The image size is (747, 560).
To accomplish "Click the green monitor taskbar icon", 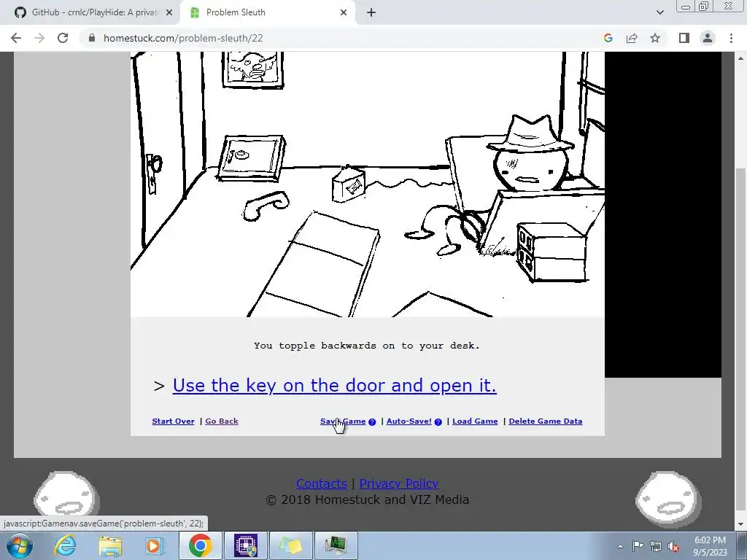I will point(337,545).
